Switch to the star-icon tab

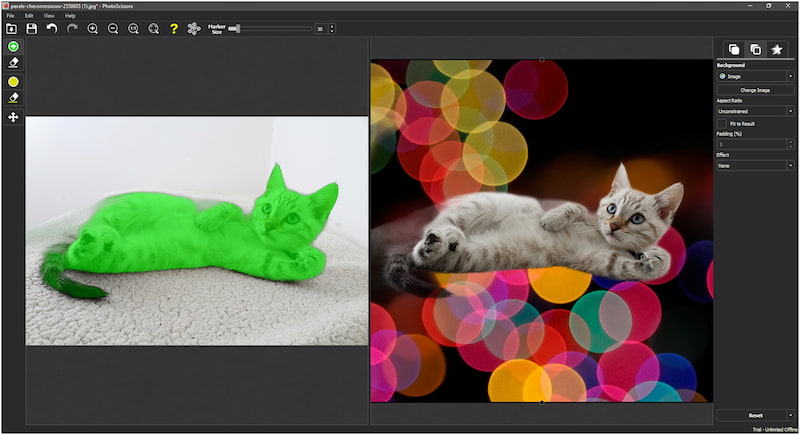776,49
